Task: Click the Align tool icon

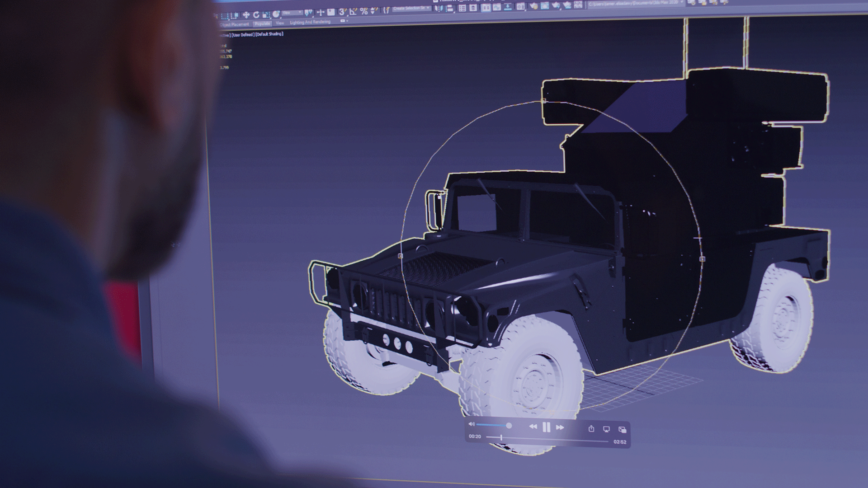Action: pos(449,8)
